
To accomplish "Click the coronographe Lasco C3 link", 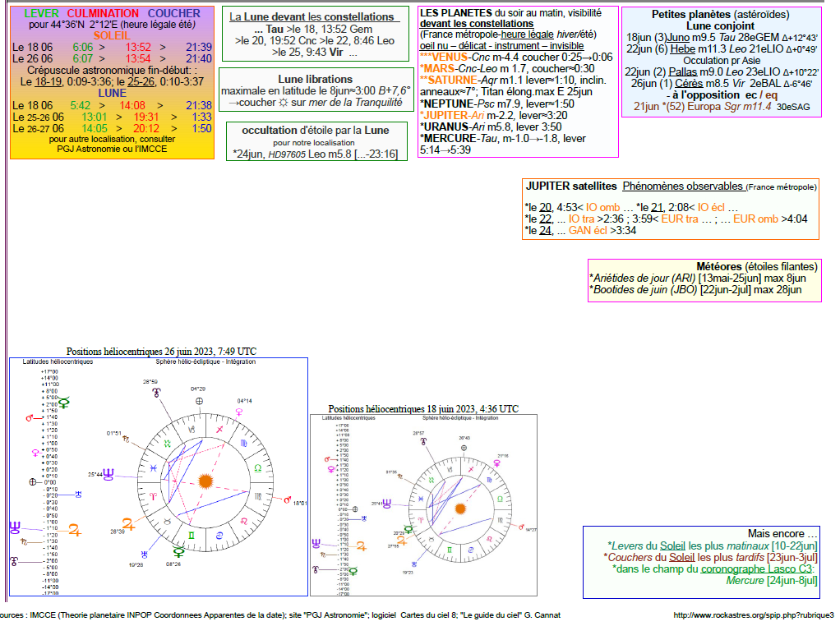I will pyautogui.click(x=757, y=568).
